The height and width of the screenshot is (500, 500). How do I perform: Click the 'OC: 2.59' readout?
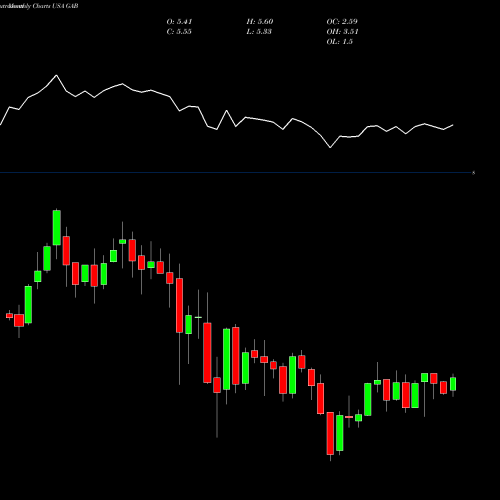342,22
